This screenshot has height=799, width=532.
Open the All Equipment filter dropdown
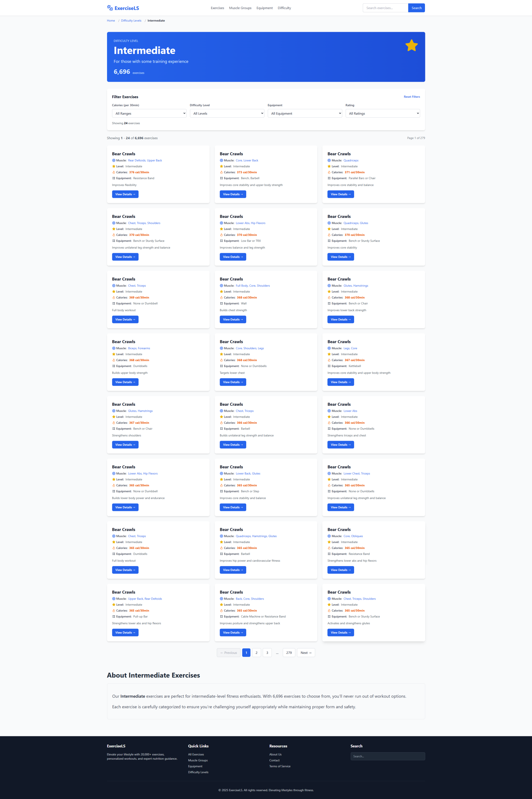click(x=305, y=113)
